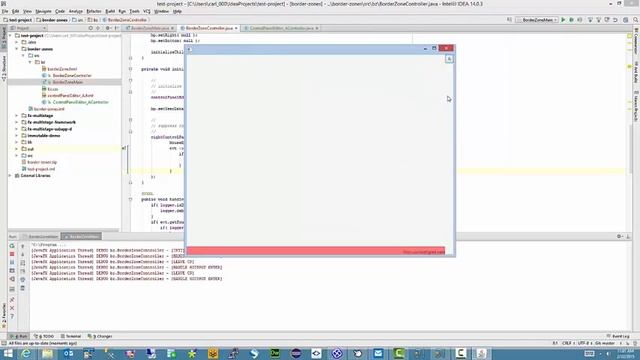Clear console with trash icon
Image resolution: width=640 pixels, height=360 pixels.
click(x=22, y=288)
